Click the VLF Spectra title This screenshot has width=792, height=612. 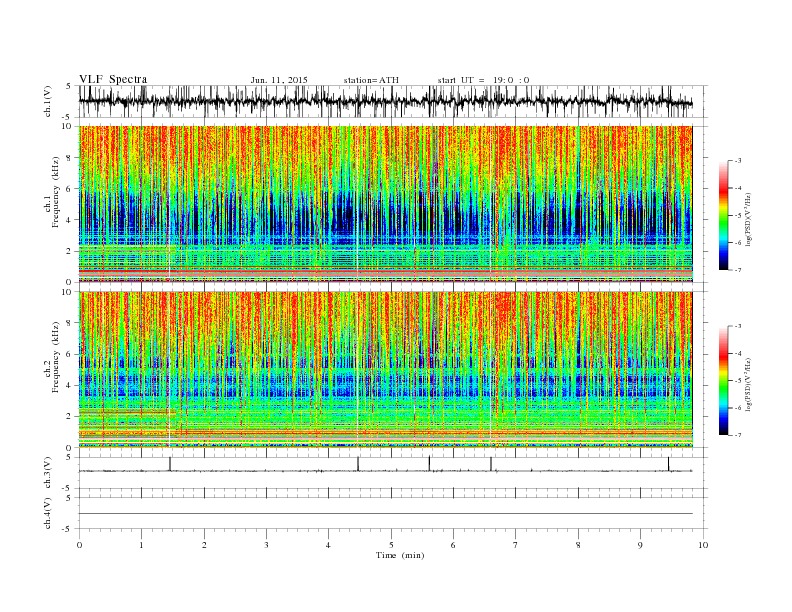[x=113, y=79]
